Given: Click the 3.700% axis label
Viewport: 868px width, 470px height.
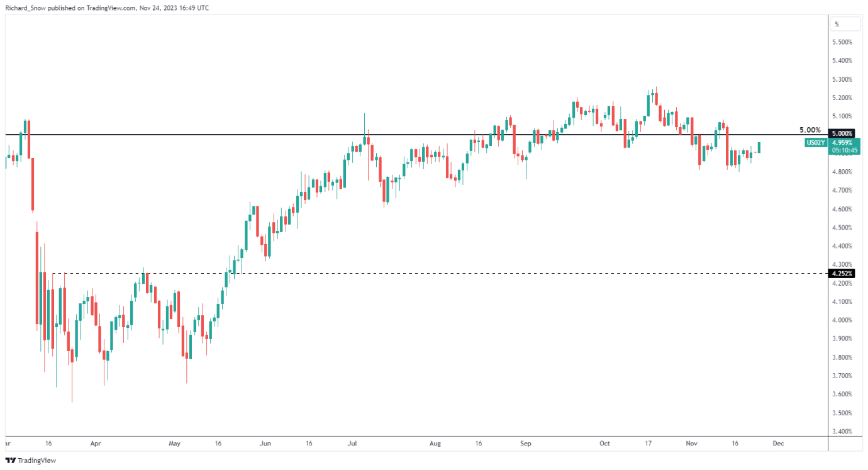Looking at the screenshot, I should click(x=842, y=376).
